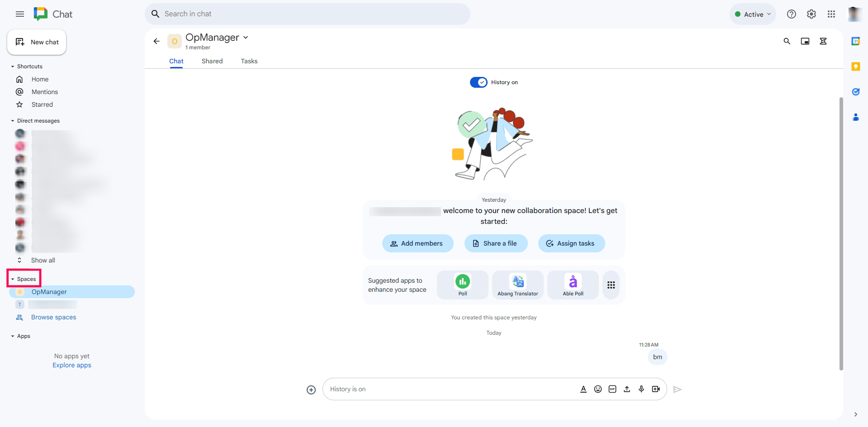
Task: Upload a file from composer
Action: (627, 389)
